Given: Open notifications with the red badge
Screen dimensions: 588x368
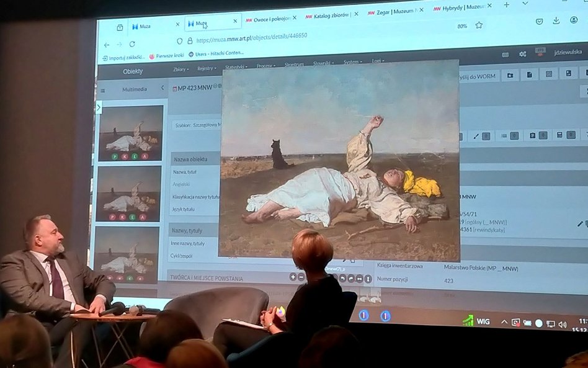Looking at the screenshot, I should coord(540,52).
